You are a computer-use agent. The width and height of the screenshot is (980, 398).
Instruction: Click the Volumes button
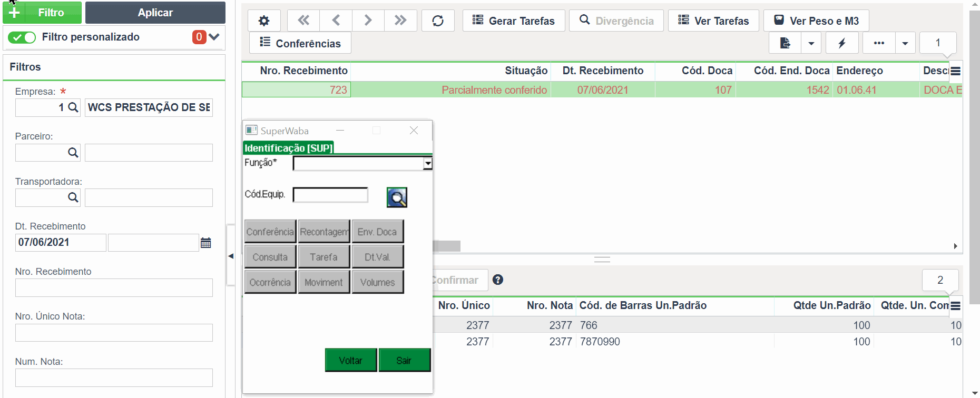378,282
